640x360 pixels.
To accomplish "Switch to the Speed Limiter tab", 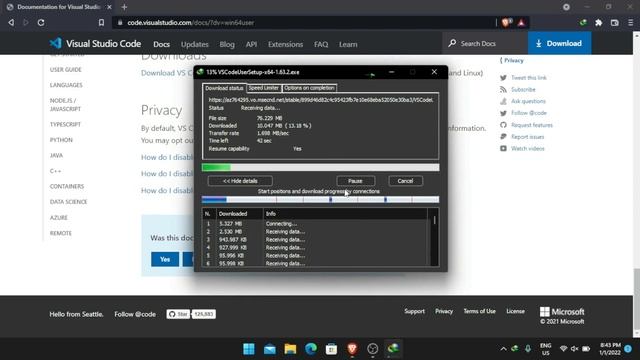I will (x=264, y=88).
